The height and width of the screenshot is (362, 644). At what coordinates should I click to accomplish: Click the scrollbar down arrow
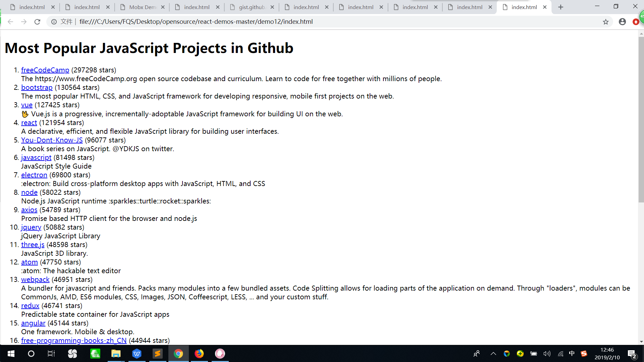tap(641, 342)
